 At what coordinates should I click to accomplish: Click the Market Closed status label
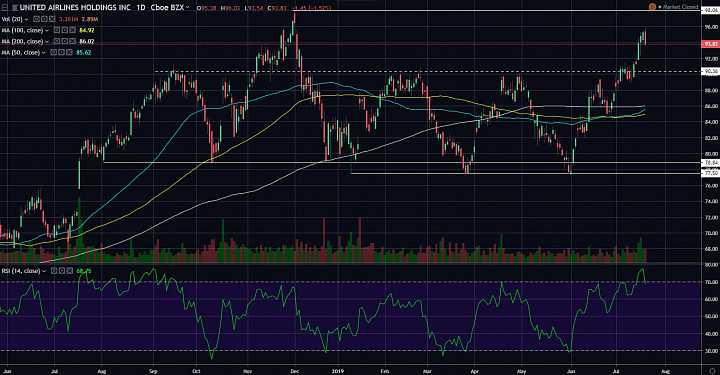point(681,7)
